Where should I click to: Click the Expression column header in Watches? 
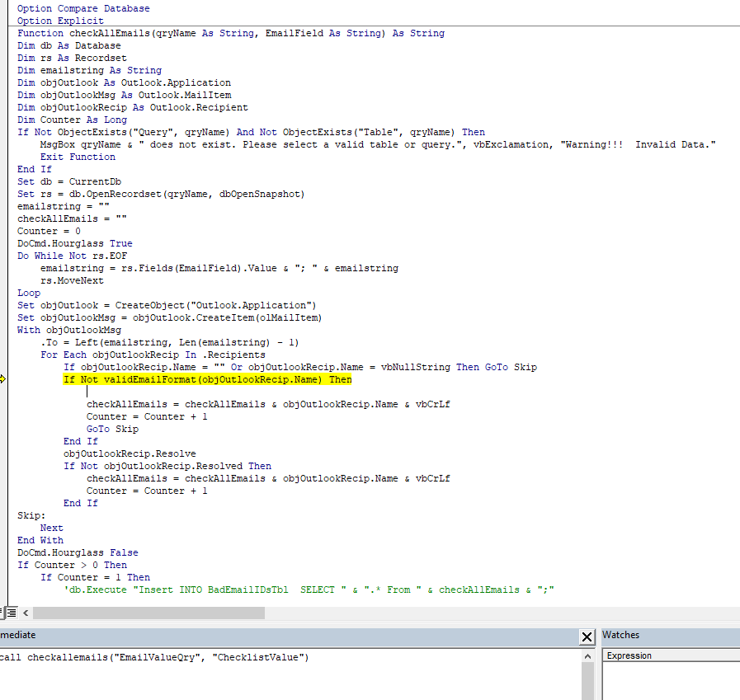[629, 655]
